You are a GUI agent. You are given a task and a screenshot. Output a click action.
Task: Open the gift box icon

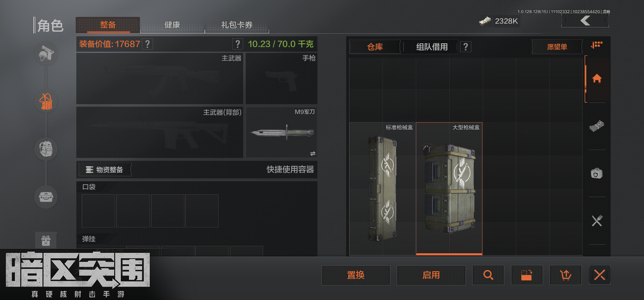point(45,240)
